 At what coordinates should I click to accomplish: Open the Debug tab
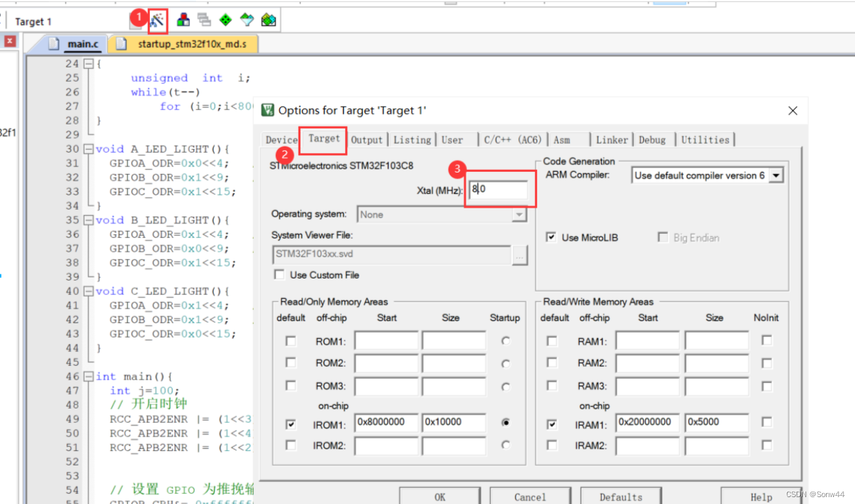[652, 140]
